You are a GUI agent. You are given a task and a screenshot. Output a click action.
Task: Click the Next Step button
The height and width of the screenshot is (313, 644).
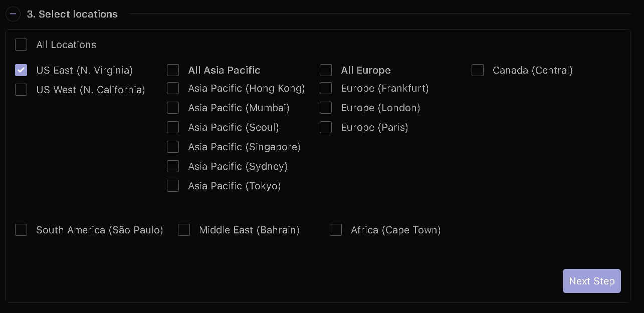592,281
